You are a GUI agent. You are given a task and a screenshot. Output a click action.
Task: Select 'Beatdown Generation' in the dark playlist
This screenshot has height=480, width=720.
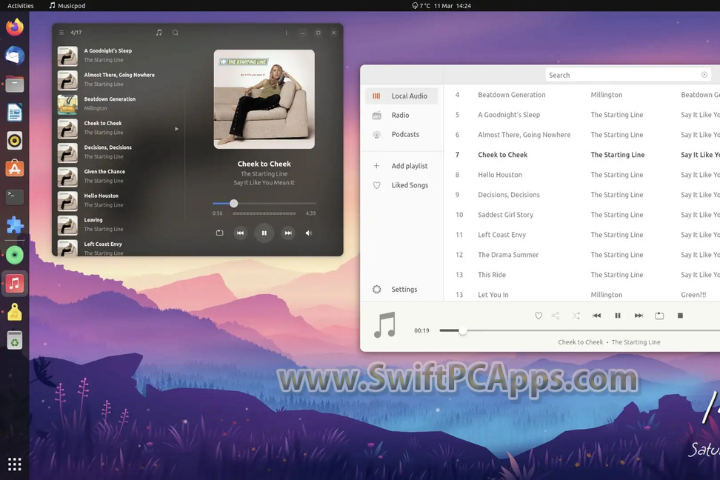(119, 104)
